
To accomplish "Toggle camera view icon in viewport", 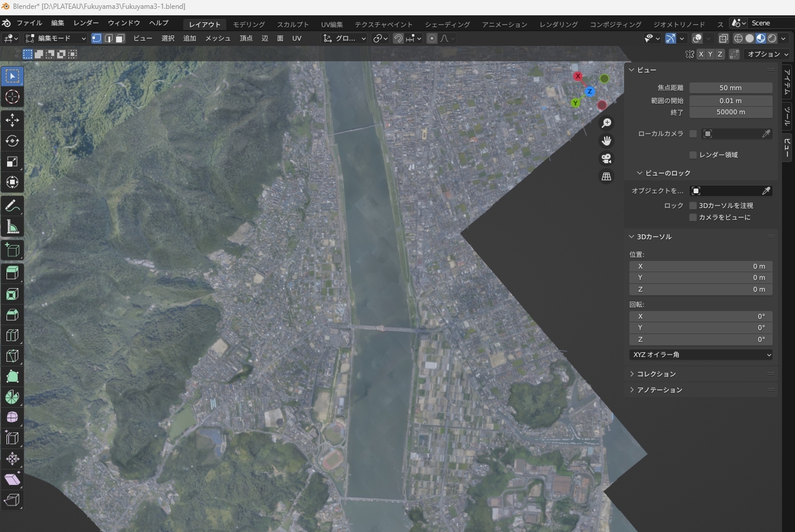I will tap(606, 158).
